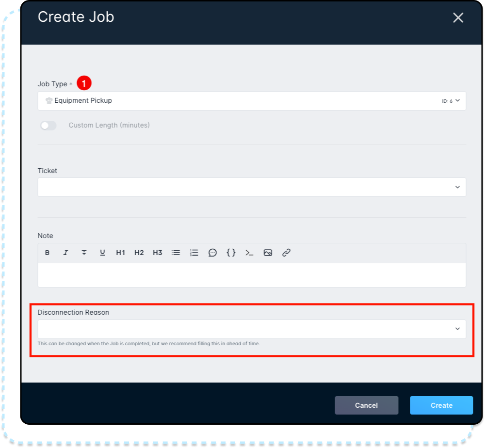Insert numbered list in Note
Screen dimensions: 485x448
194,253
